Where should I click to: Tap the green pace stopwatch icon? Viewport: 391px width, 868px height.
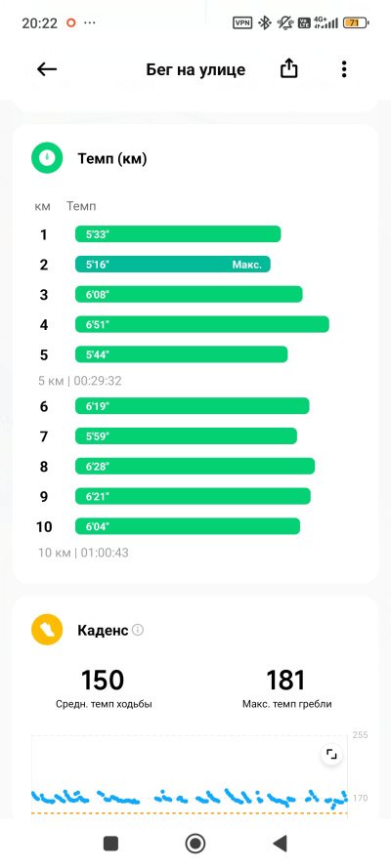pyautogui.click(x=47, y=159)
